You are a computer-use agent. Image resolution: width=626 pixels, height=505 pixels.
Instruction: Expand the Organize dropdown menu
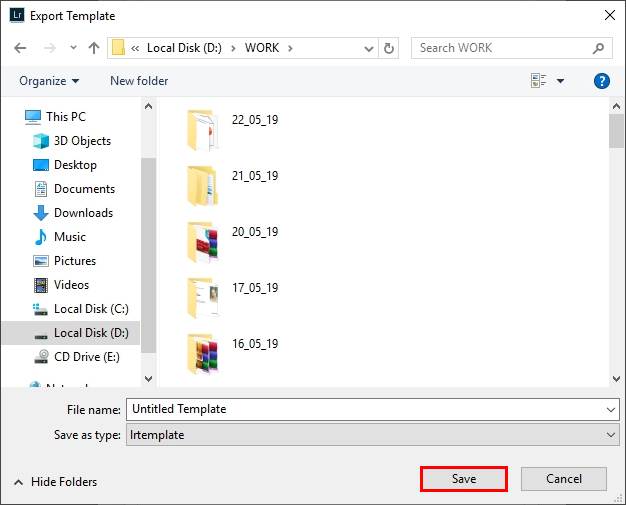[48, 81]
